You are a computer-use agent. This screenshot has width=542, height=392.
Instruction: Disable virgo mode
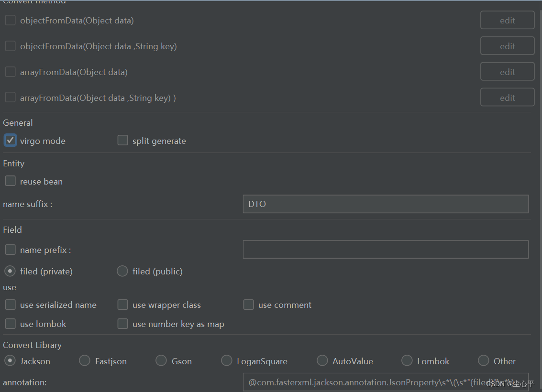pos(10,140)
